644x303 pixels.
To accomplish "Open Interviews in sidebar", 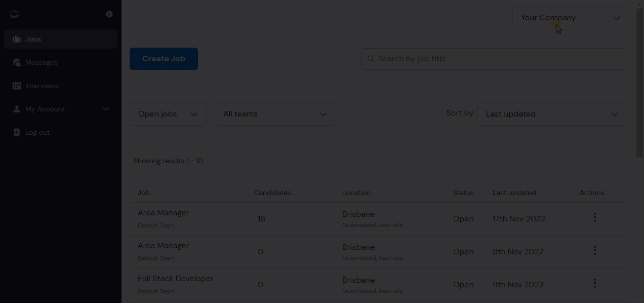I will pos(61,86).
